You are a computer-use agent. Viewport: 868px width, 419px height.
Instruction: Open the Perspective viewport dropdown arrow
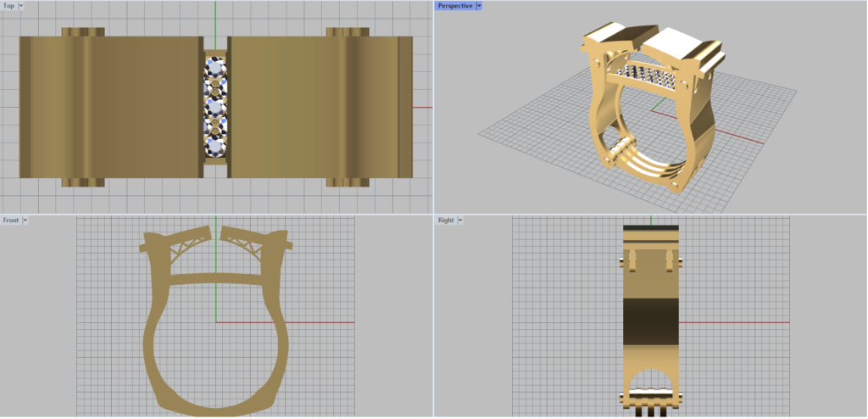click(x=479, y=5)
